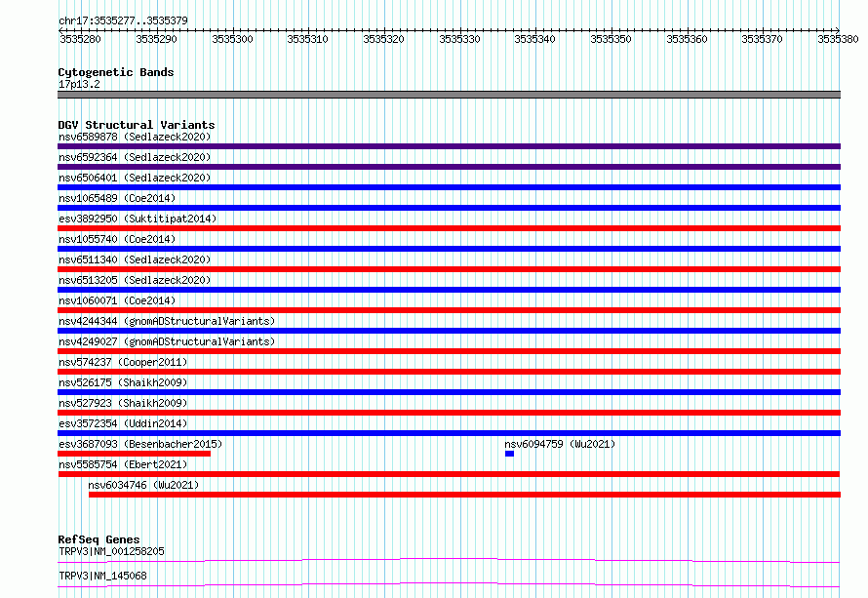
Task: Click the short red bar under esv3687093
Action: coord(134,454)
